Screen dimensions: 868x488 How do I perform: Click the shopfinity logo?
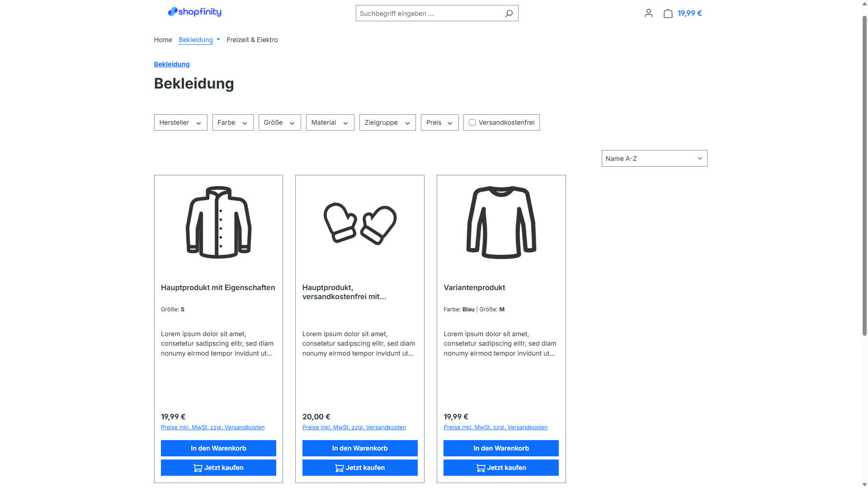[195, 12]
